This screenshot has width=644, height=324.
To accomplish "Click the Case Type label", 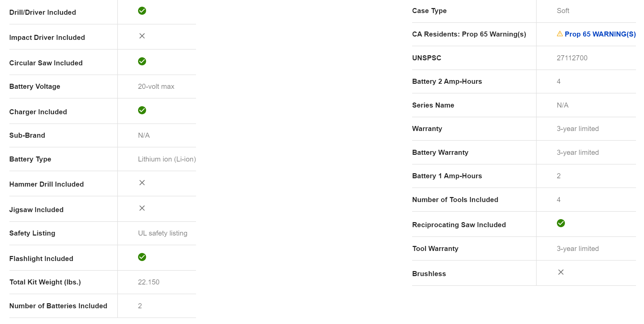I will 429,11.
